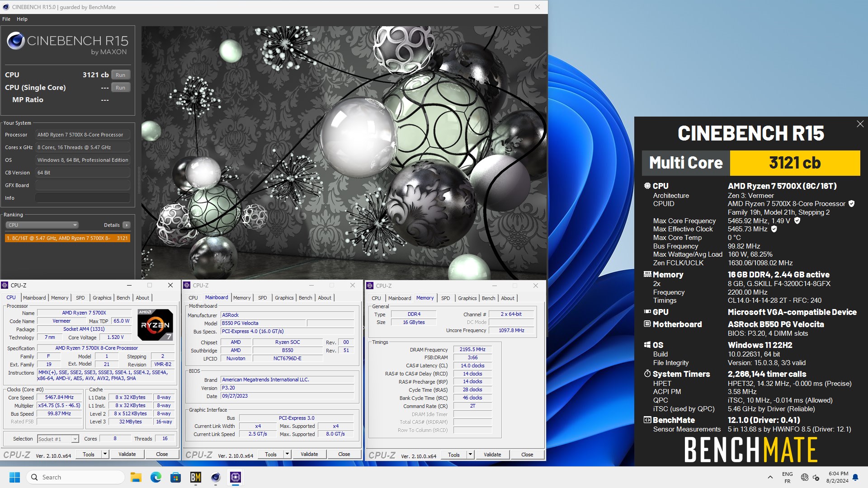Open SPD tab in the Memory CPU-Z window

click(445, 298)
